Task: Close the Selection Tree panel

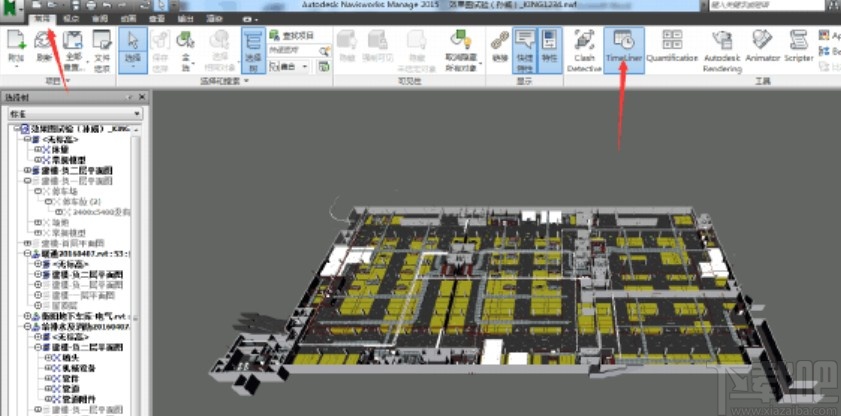Action: [x=142, y=97]
